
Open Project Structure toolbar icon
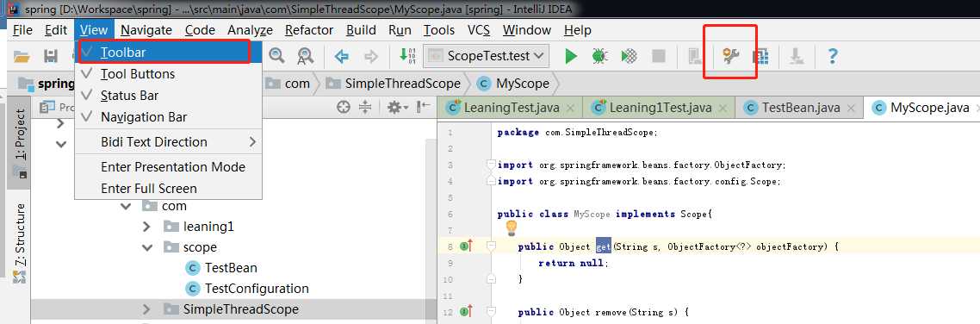[760, 57]
